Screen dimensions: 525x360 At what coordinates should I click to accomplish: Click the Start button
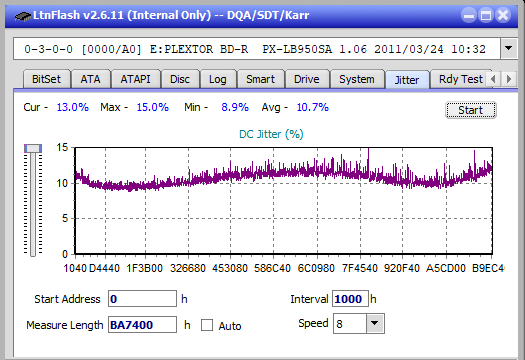click(x=470, y=110)
